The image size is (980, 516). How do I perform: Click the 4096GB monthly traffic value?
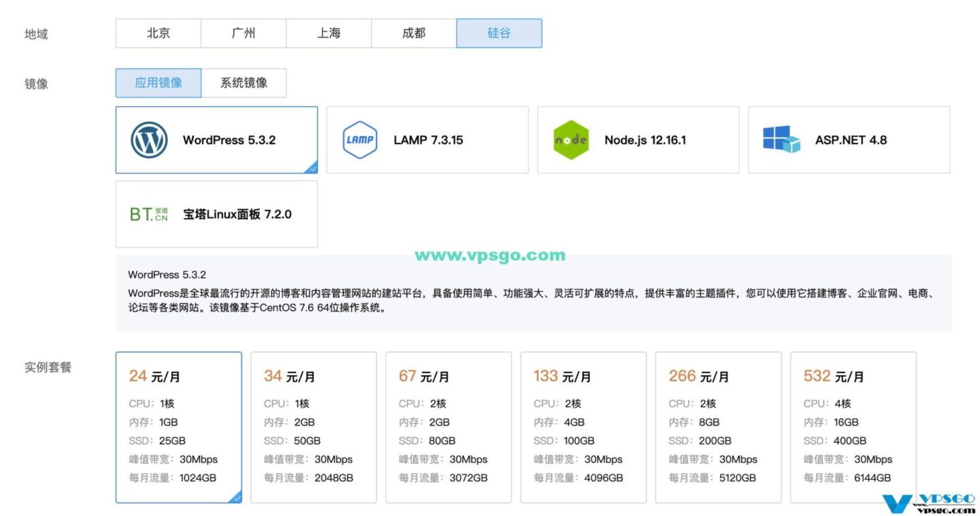pyautogui.click(x=604, y=478)
